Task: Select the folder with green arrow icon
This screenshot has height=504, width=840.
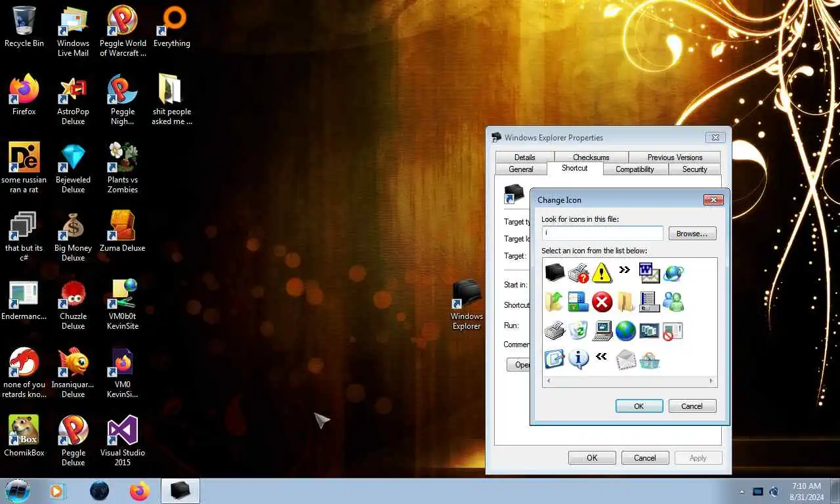Action: point(555,301)
